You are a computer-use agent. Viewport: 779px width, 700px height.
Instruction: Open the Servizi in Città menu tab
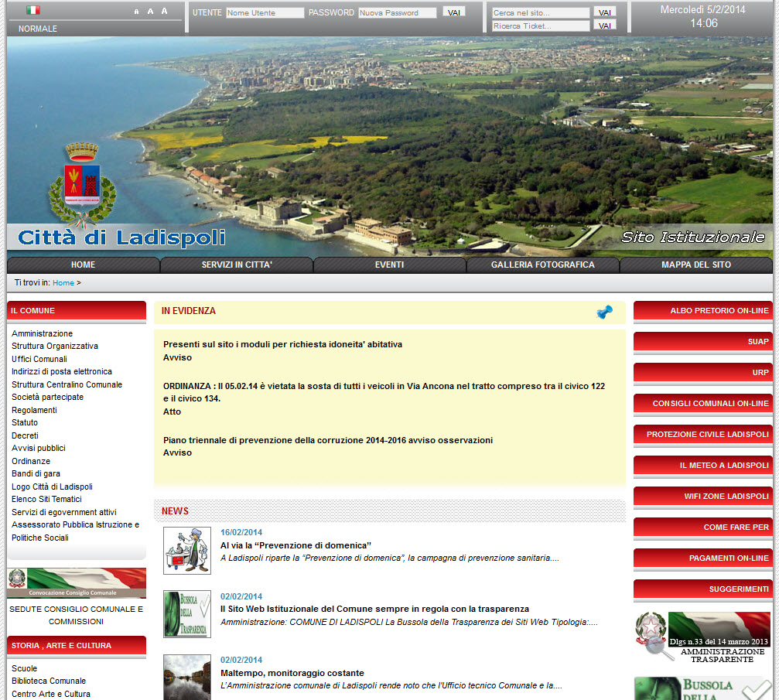(237, 265)
